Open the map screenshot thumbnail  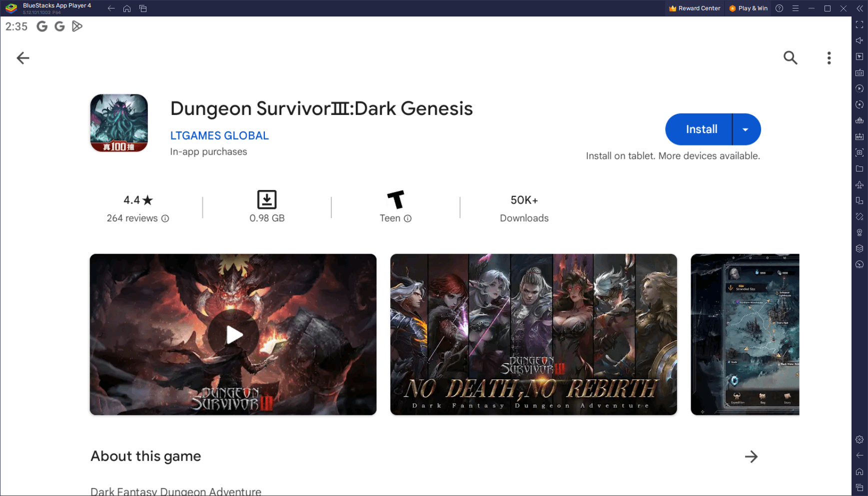click(x=745, y=334)
